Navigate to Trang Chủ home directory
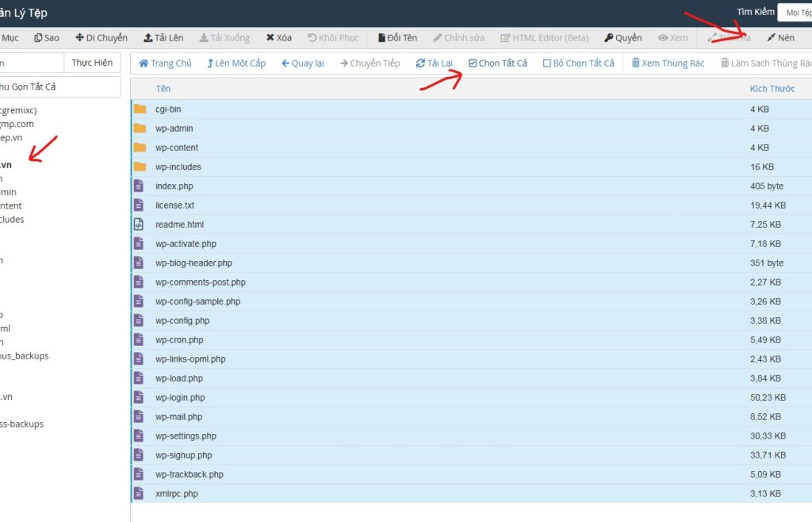The height and width of the screenshot is (522, 812). point(165,63)
